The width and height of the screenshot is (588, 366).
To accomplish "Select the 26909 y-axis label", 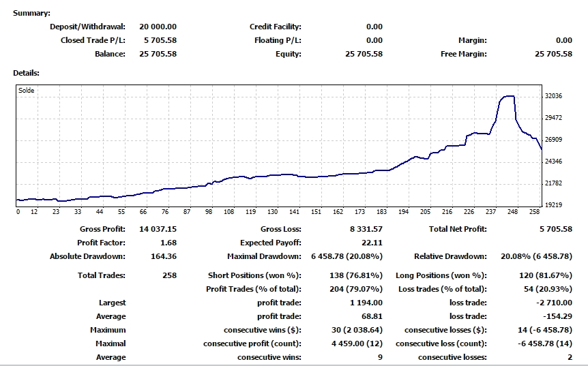I will (x=553, y=139).
